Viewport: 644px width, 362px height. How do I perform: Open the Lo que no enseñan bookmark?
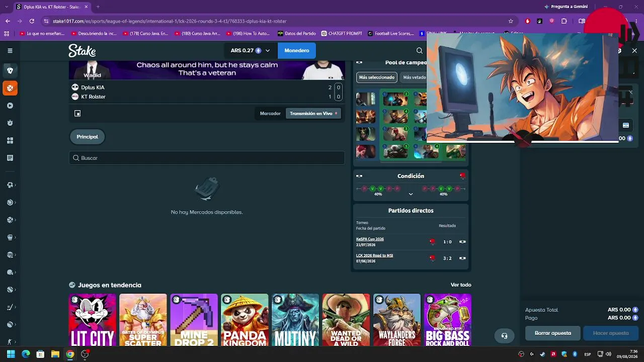42,34
